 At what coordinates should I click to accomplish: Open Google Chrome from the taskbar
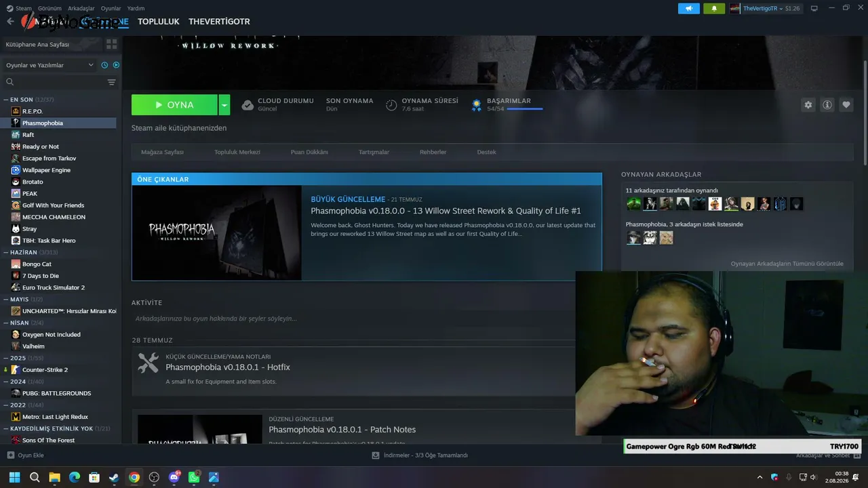(x=134, y=477)
